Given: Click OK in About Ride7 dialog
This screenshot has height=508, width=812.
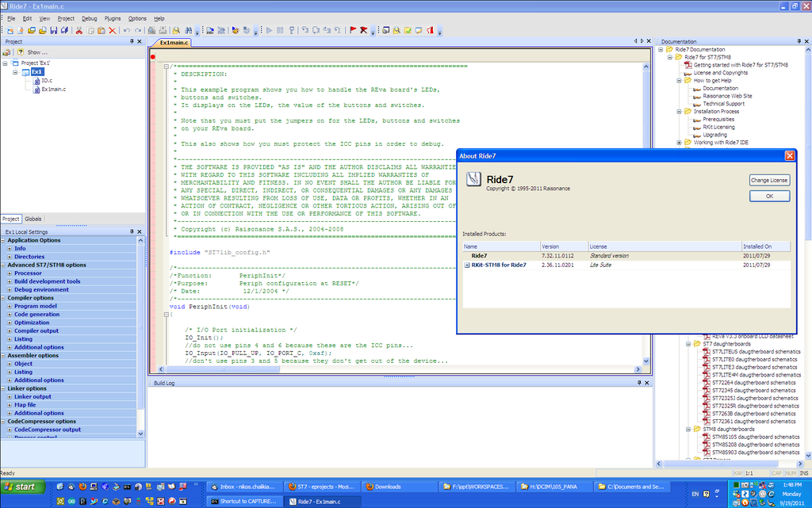Looking at the screenshot, I should click(769, 196).
